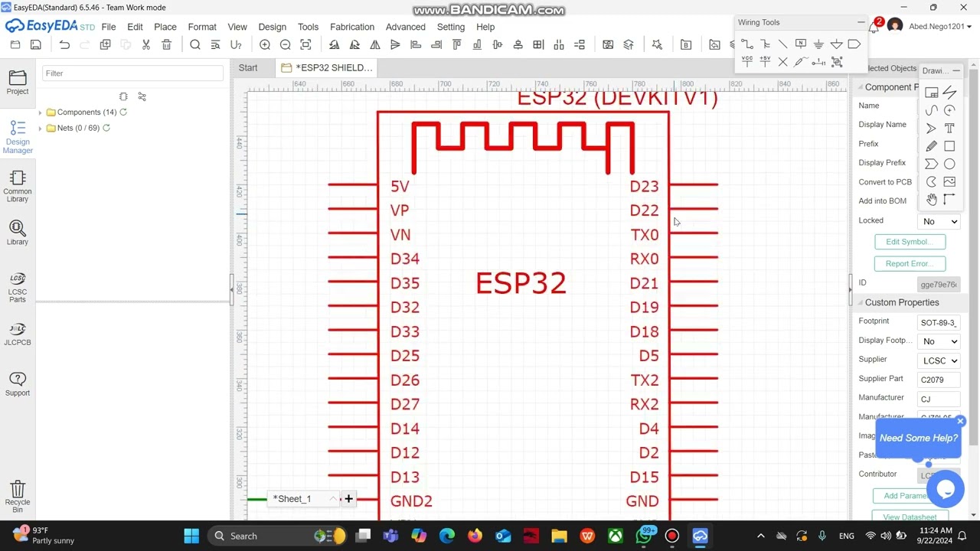Viewport: 980px width, 551px height.
Task: Place a +5V net flag
Action: coord(765,62)
